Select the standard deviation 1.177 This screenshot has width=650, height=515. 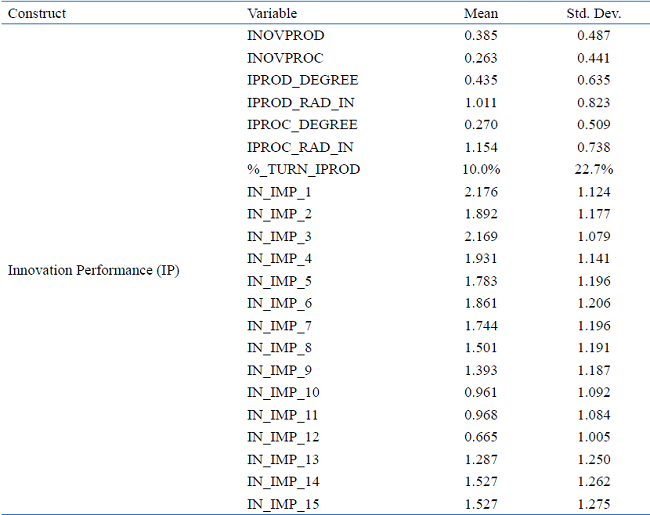(594, 214)
